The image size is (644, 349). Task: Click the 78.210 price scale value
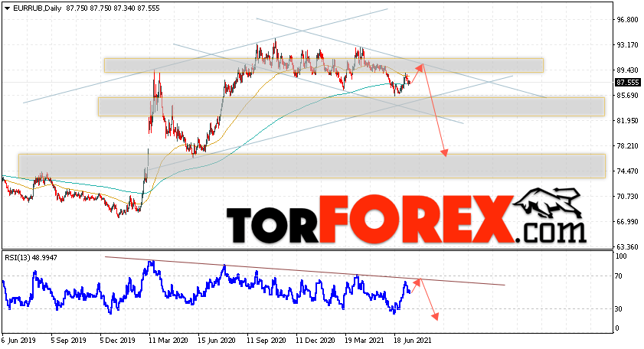pos(628,145)
